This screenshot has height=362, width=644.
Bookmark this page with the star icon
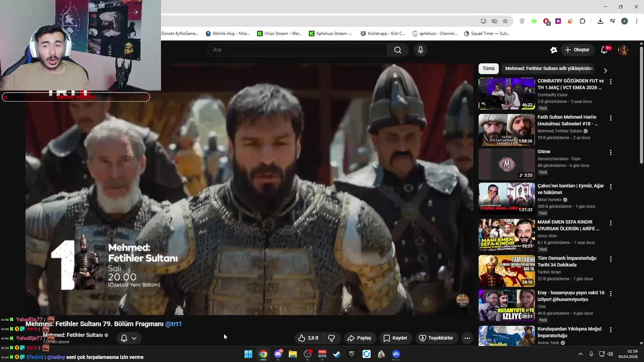505,21
